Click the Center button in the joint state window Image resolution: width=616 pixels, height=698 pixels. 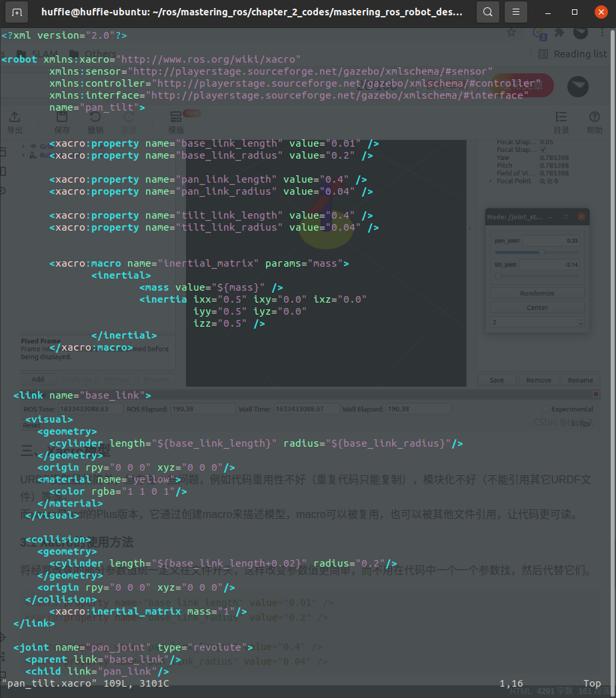point(536,307)
